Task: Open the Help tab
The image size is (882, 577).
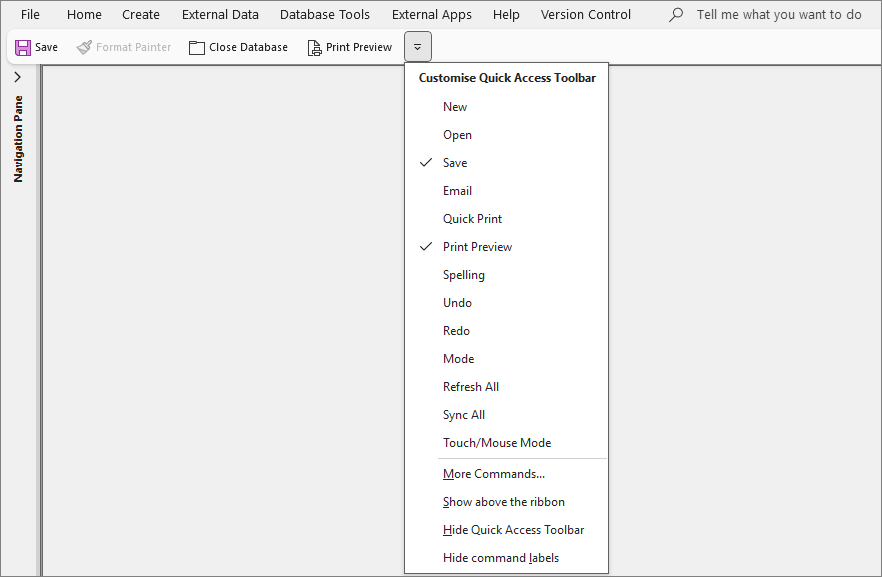Action: 506,15
